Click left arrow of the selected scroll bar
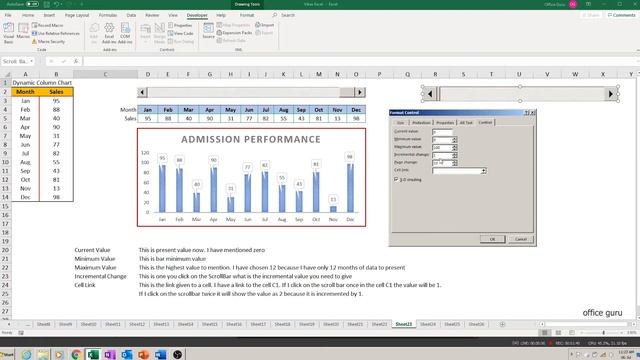640x360 pixels. pos(430,94)
